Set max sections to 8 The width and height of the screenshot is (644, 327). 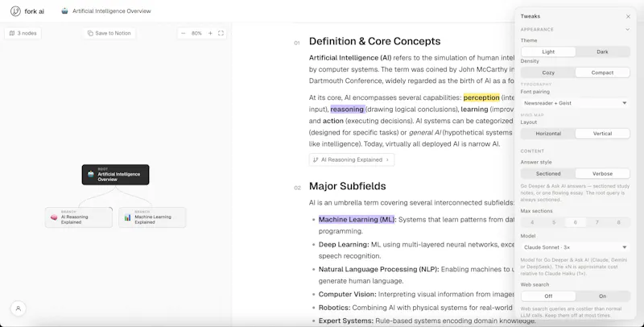[x=618, y=222]
